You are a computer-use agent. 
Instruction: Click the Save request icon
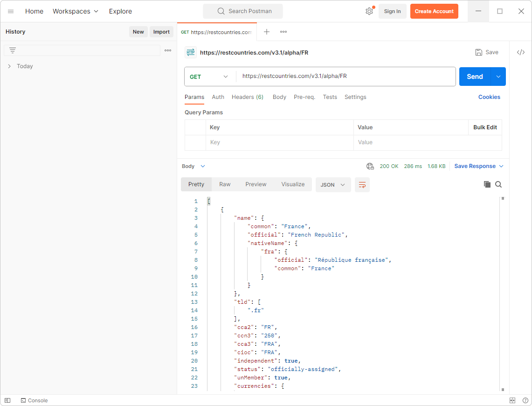479,52
